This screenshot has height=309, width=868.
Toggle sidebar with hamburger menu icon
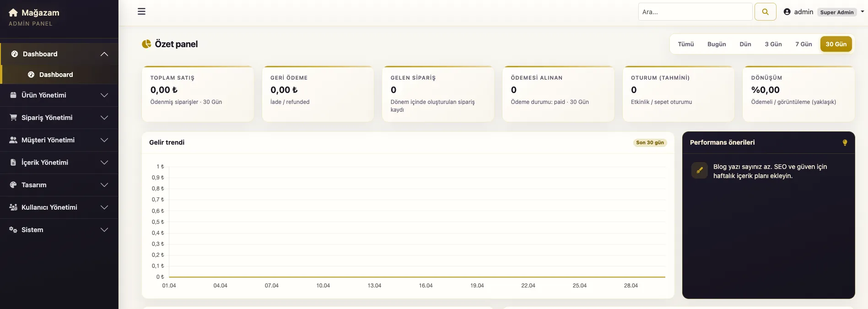click(142, 11)
